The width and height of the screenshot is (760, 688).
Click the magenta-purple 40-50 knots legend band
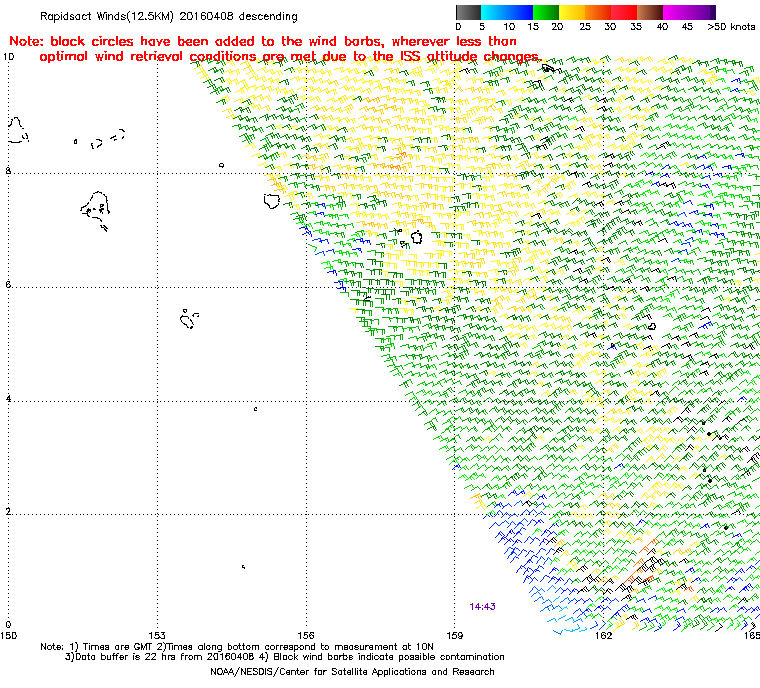point(689,12)
